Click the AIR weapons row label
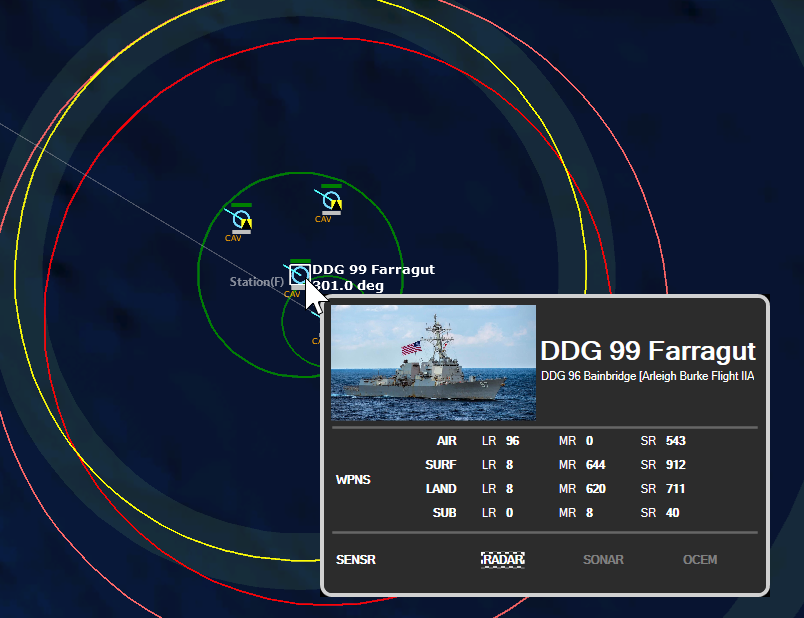804x618 pixels. (x=447, y=441)
